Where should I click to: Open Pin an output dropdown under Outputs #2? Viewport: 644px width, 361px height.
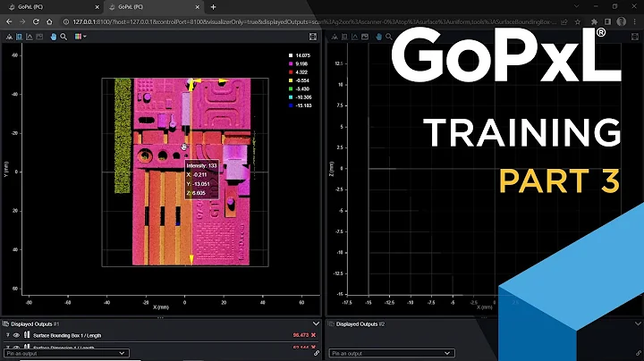click(392, 353)
